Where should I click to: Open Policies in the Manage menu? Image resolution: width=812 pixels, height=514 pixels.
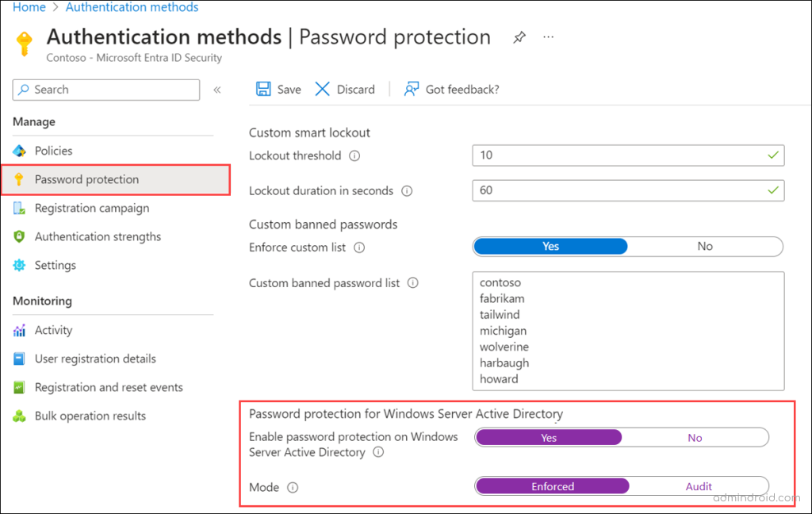53,151
